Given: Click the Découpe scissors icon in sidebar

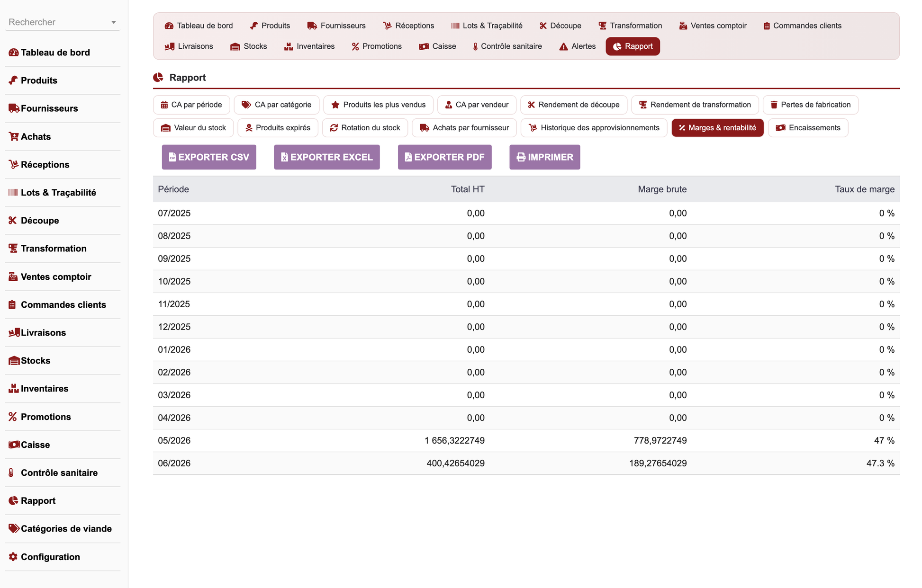Looking at the screenshot, I should [13, 220].
